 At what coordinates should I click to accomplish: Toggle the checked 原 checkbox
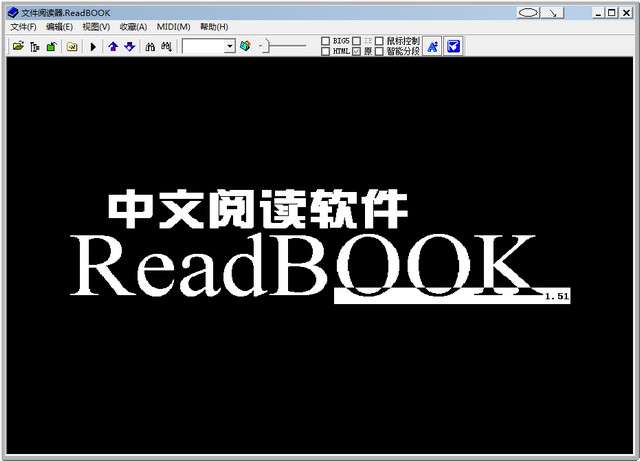[356, 51]
